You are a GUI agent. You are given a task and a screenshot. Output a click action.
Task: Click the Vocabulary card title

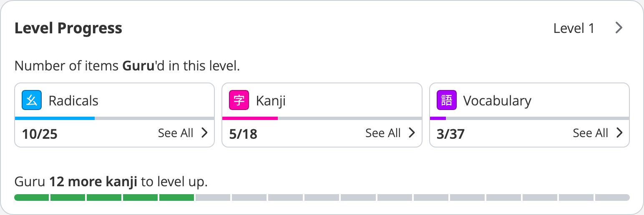coord(497,101)
